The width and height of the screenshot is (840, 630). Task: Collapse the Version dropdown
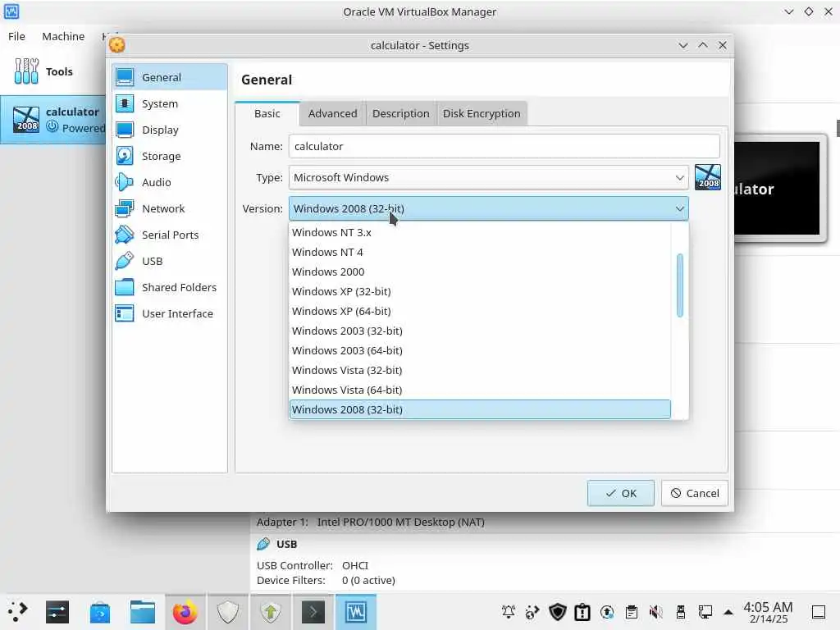(x=489, y=208)
